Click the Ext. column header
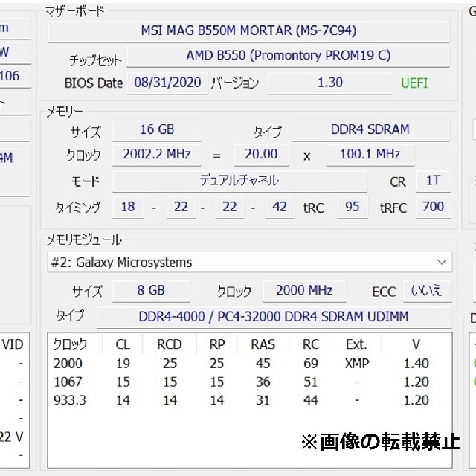 pyautogui.click(x=357, y=344)
